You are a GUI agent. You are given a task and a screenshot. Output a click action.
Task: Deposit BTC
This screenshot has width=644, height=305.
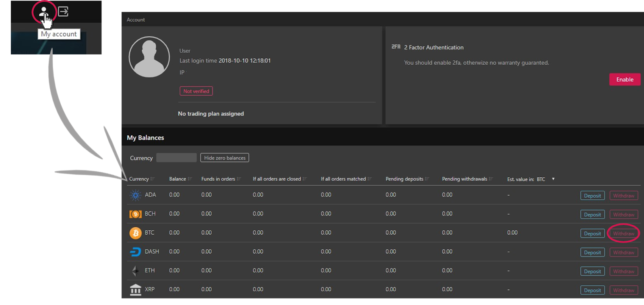pyautogui.click(x=592, y=233)
